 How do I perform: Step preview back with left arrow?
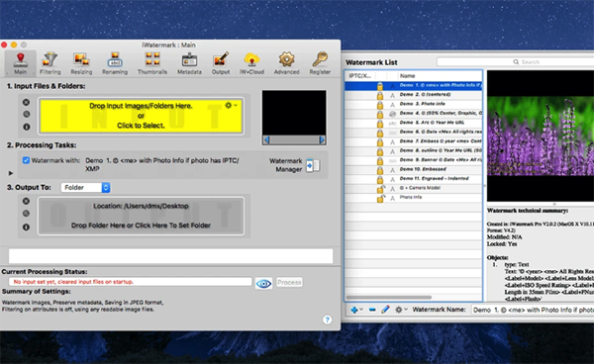[266, 140]
